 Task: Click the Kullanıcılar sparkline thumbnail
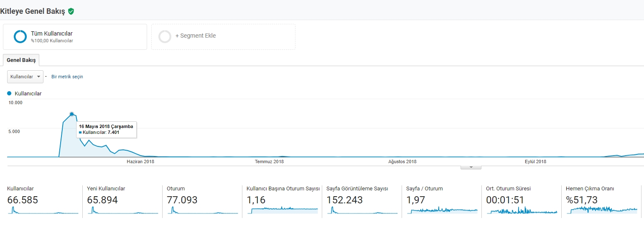pyautogui.click(x=43, y=210)
